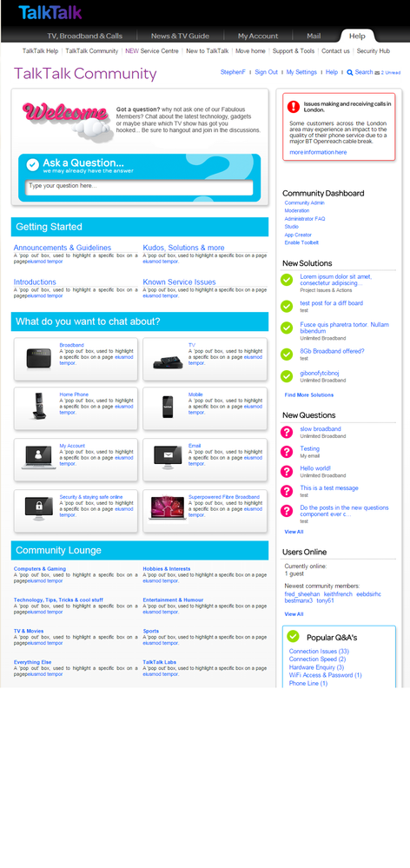Open Community Admin dashboard link

[304, 203]
